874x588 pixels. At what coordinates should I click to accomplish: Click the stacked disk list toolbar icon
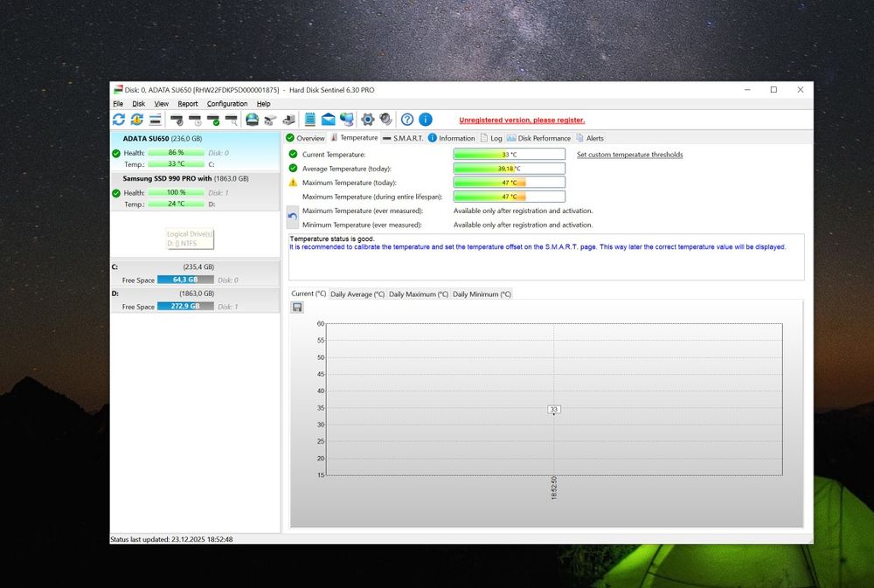point(156,120)
